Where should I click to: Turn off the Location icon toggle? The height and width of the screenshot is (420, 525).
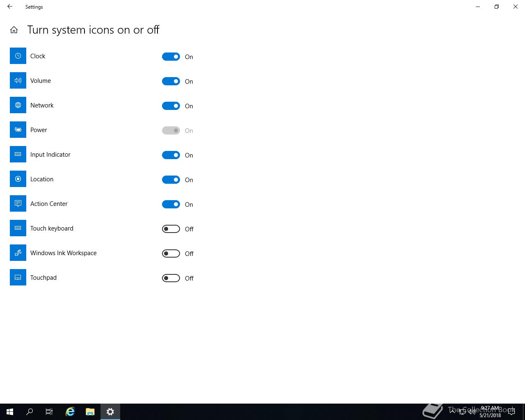tap(171, 180)
